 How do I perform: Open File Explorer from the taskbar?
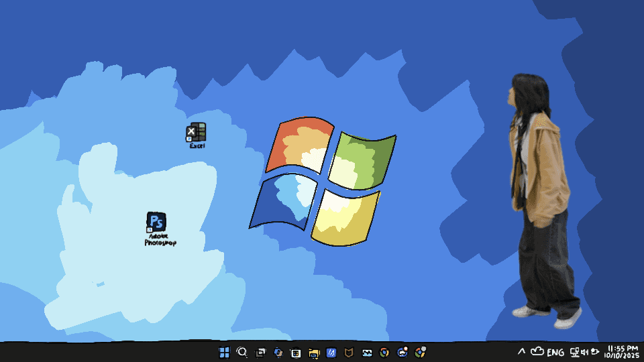pyautogui.click(x=314, y=353)
